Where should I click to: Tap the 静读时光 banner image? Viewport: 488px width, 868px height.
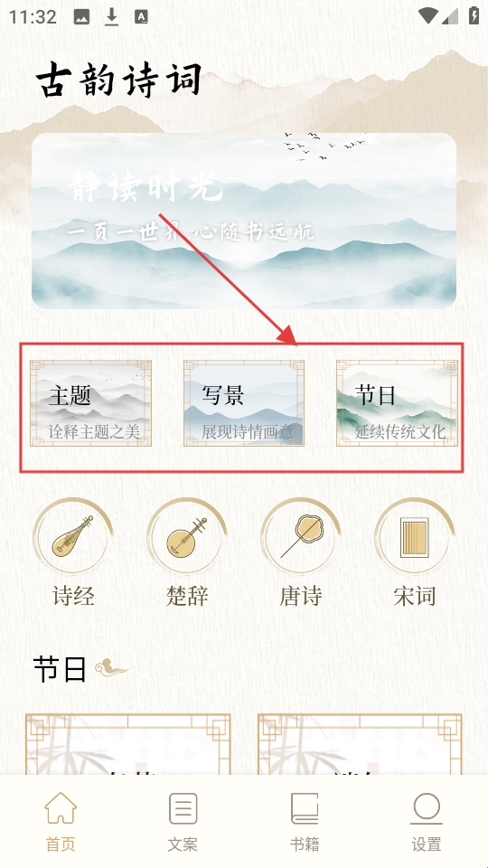pos(244,221)
